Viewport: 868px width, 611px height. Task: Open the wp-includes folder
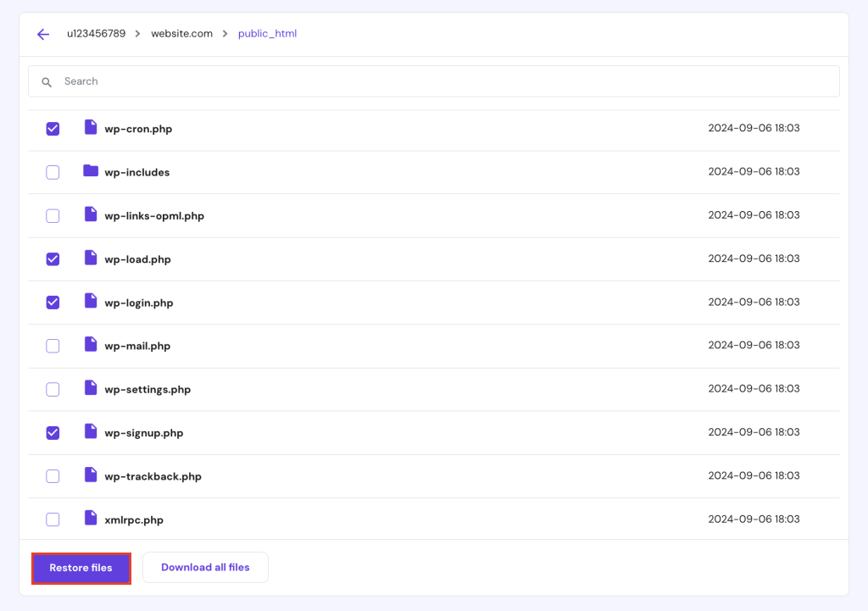point(137,171)
